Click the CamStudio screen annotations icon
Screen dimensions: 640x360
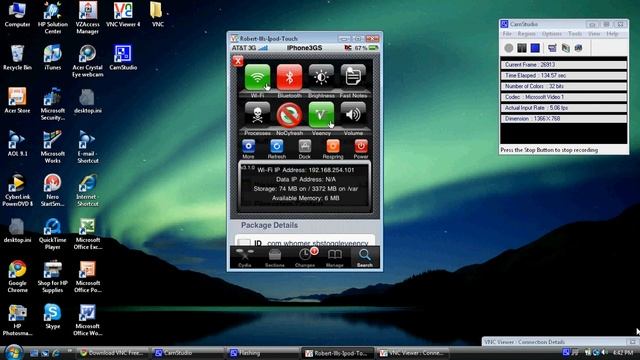[x=552, y=48]
